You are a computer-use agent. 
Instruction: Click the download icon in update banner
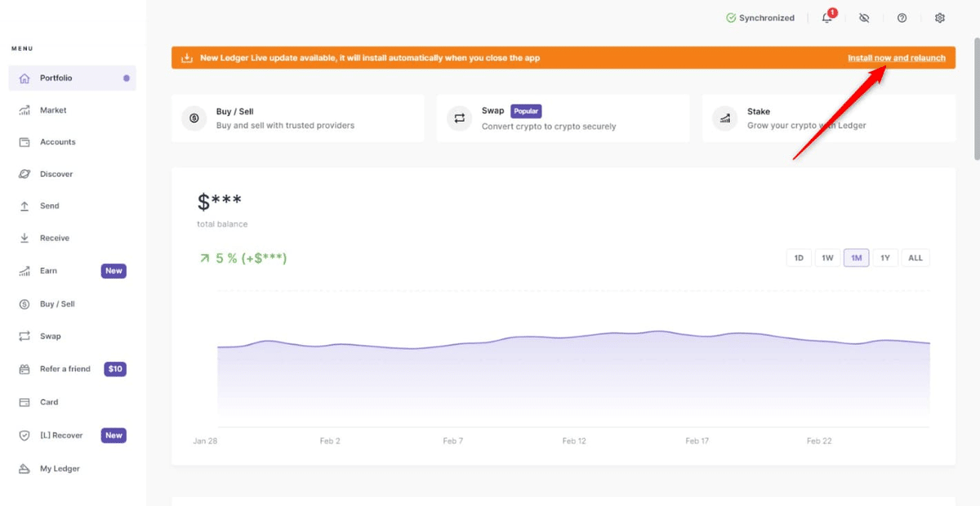(x=187, y=58)
